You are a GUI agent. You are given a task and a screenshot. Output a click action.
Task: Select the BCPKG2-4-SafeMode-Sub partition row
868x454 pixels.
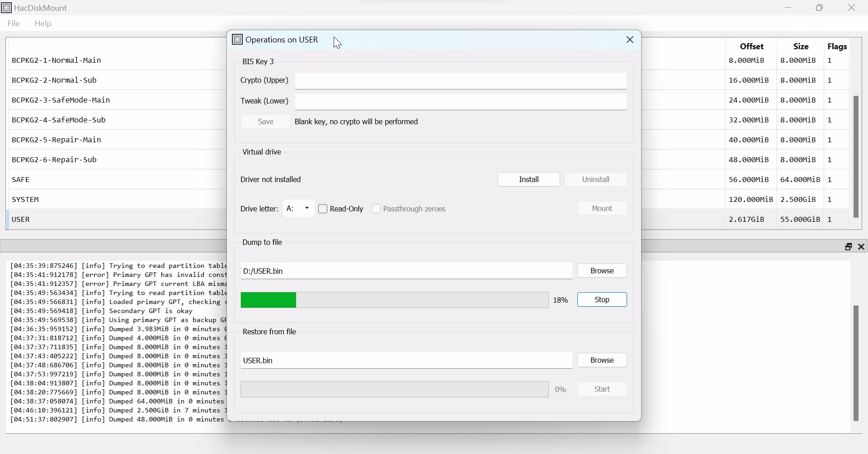click(118, 120)
